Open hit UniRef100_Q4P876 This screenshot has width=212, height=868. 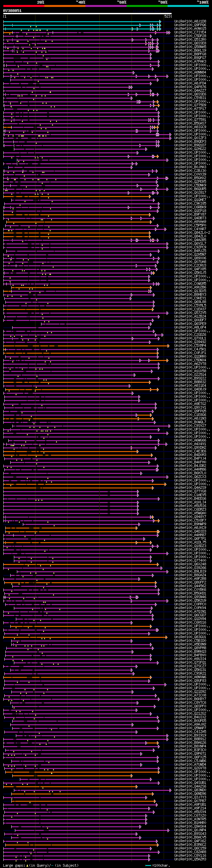coord(190,87)
